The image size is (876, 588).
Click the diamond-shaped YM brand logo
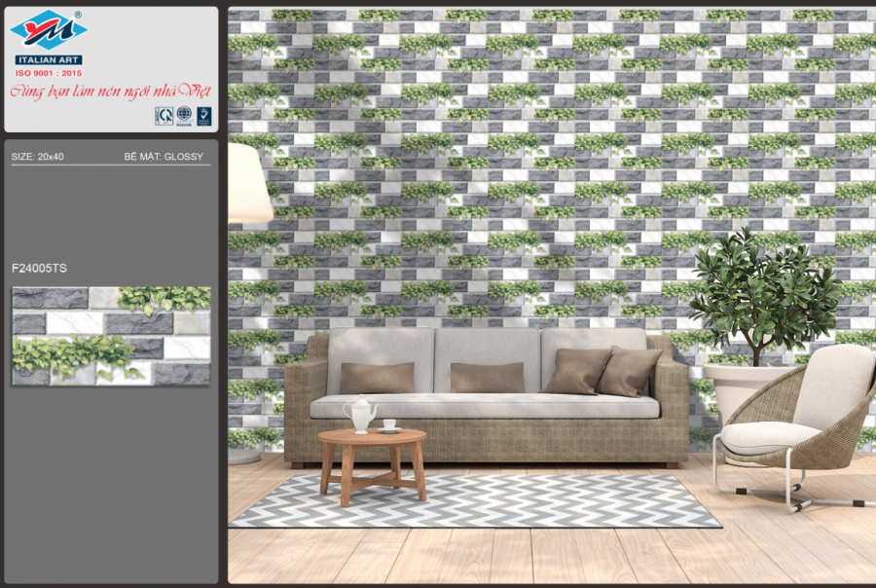click(x=49, y=30)
